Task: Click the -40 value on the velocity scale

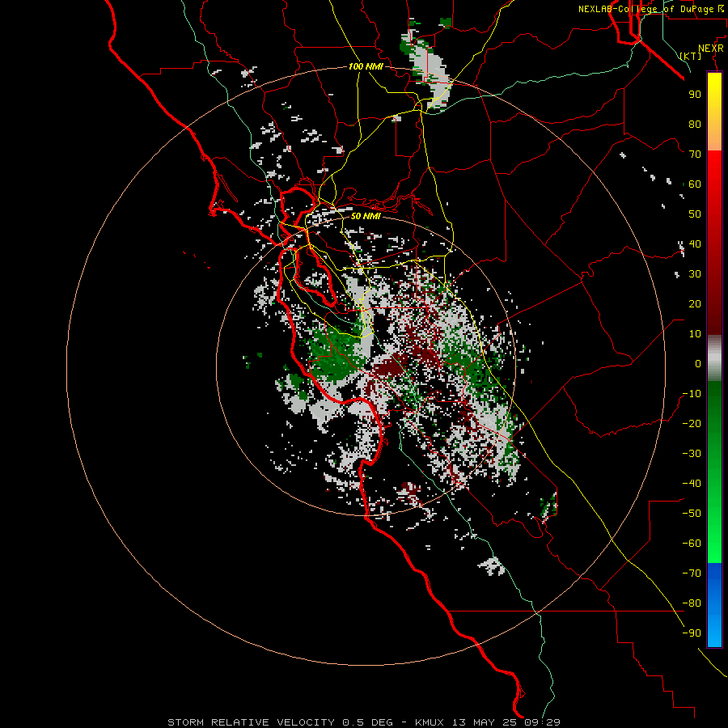Action: (x=692, y=484)
